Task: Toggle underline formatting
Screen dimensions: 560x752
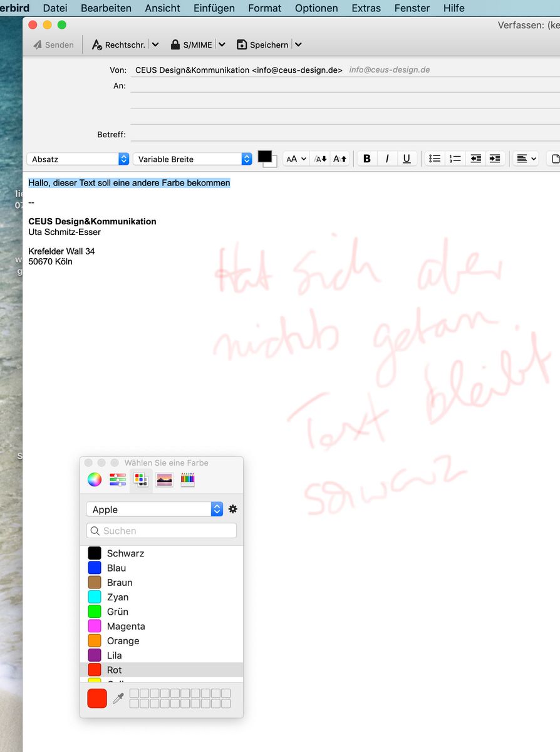Action: 407,159
